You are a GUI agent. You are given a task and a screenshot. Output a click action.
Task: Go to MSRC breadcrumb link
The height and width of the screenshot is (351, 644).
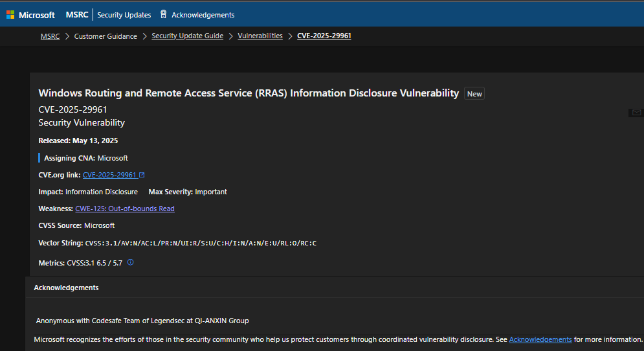tap(50, 36)
